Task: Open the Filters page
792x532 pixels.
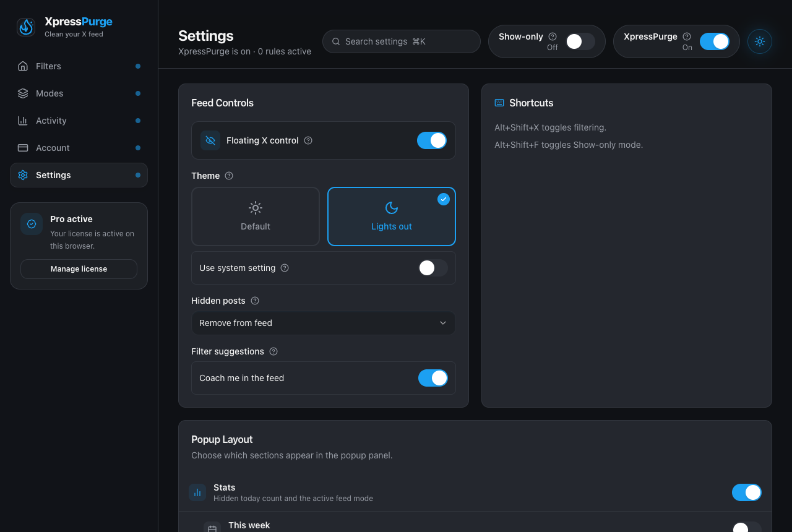Action: coord(79,66)
